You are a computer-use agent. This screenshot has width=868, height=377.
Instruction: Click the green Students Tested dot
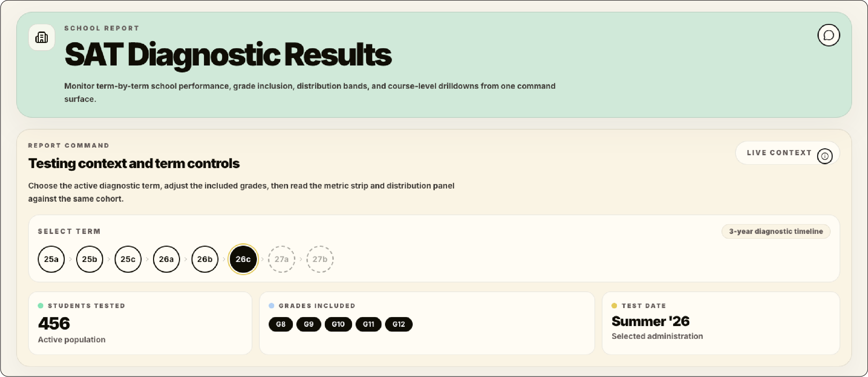pos(41,306)
